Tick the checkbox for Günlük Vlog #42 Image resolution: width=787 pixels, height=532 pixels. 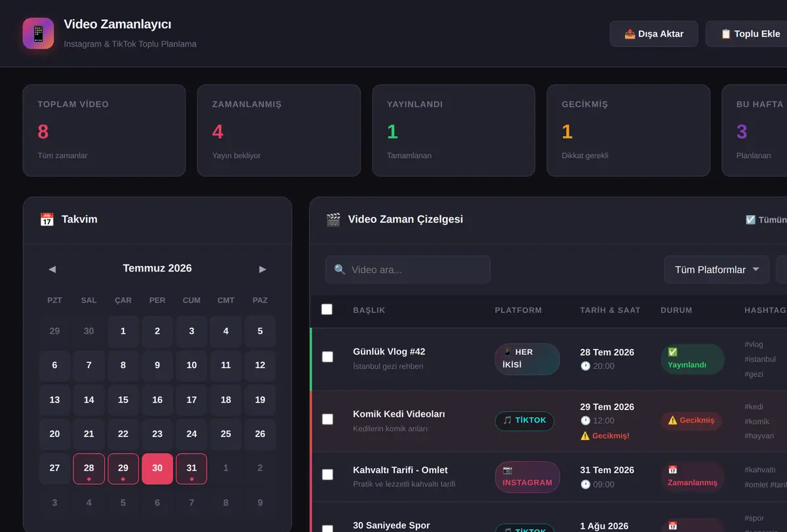coord(327,357)
